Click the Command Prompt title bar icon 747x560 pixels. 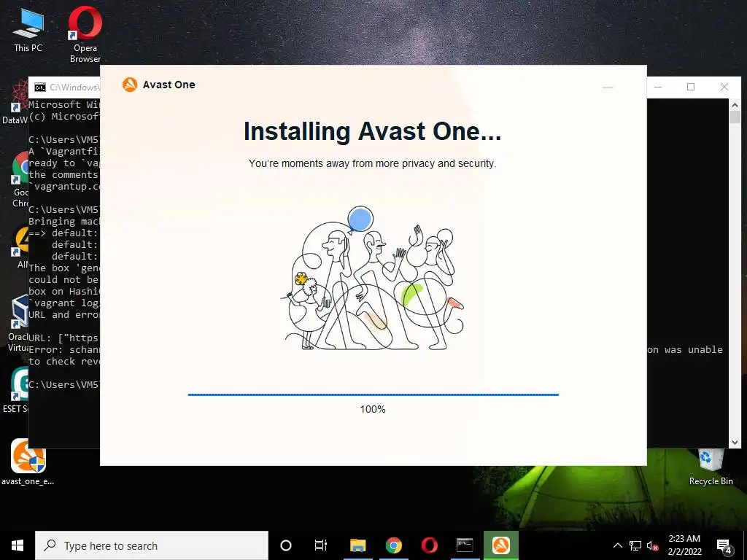point(40,87)
